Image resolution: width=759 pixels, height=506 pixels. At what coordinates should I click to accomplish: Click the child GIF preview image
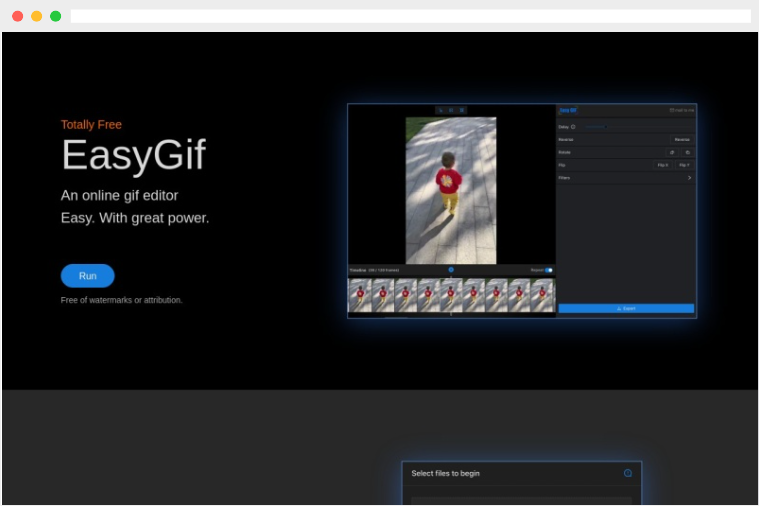[x=451, y=190]
